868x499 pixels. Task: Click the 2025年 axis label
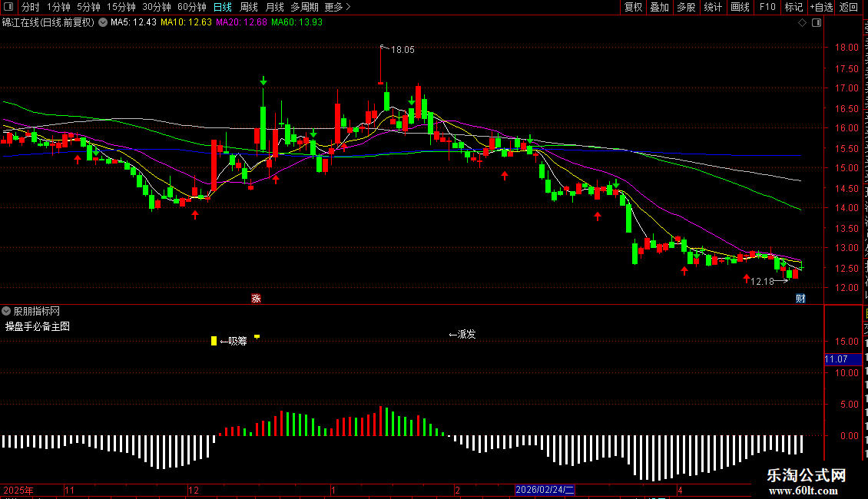18,490
